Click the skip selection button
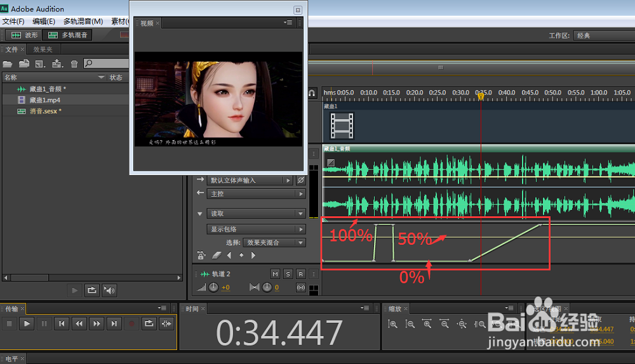 click(x=166, y=323)
